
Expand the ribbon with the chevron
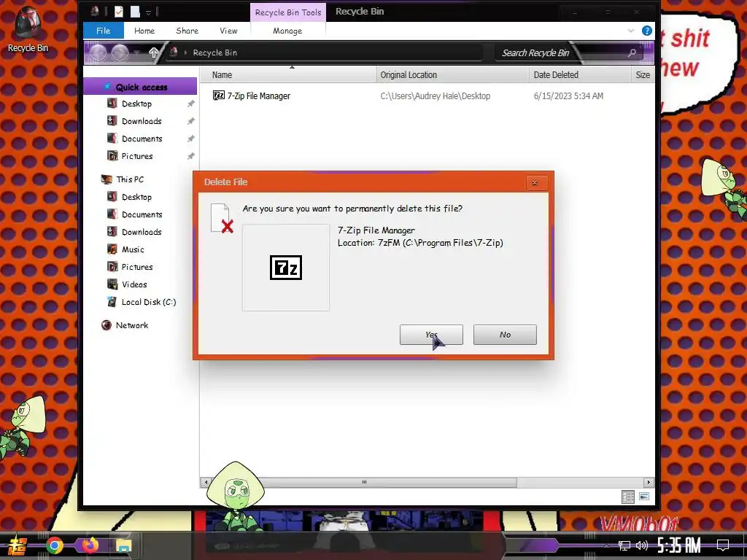[631, 31]
